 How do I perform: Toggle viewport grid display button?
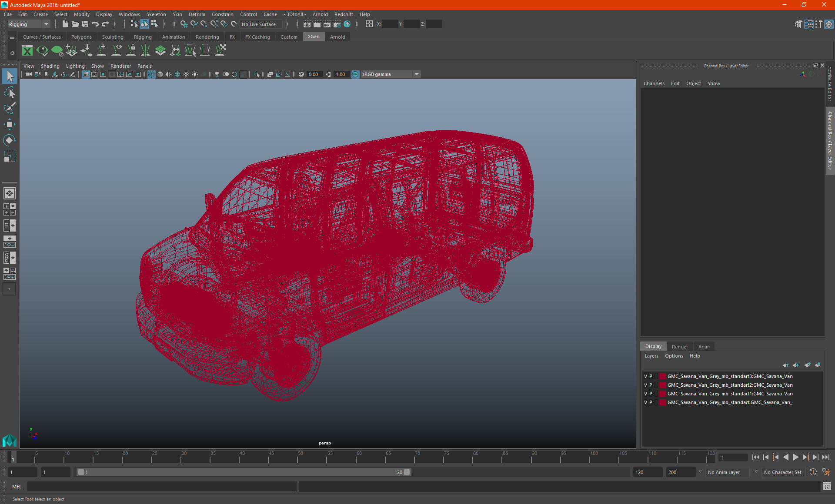(86, 74)
